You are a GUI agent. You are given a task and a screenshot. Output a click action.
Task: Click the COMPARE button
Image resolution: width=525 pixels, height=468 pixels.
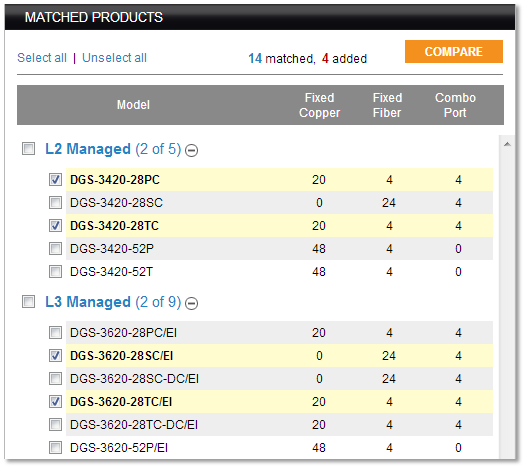click(x=454, y=52)
